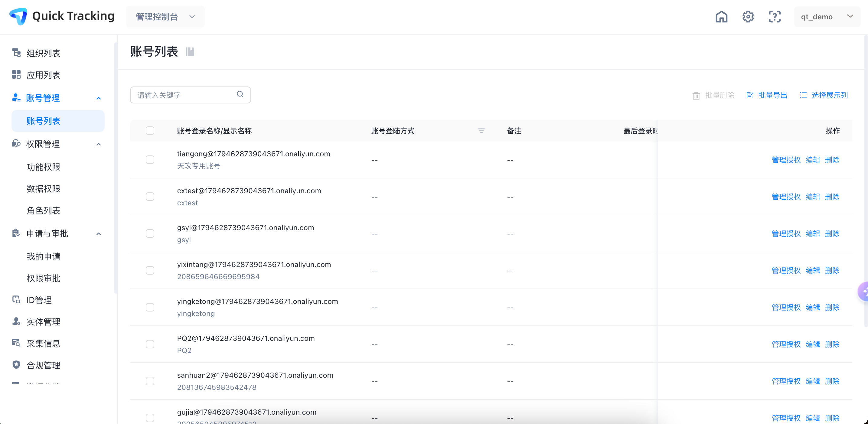Click the 备注 column header

514,131
